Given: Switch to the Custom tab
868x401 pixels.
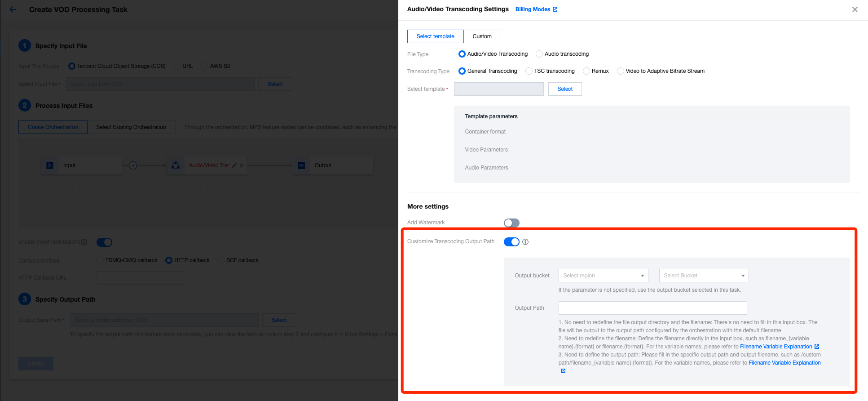Looking at the screenshot, I should tap(482, 36).
